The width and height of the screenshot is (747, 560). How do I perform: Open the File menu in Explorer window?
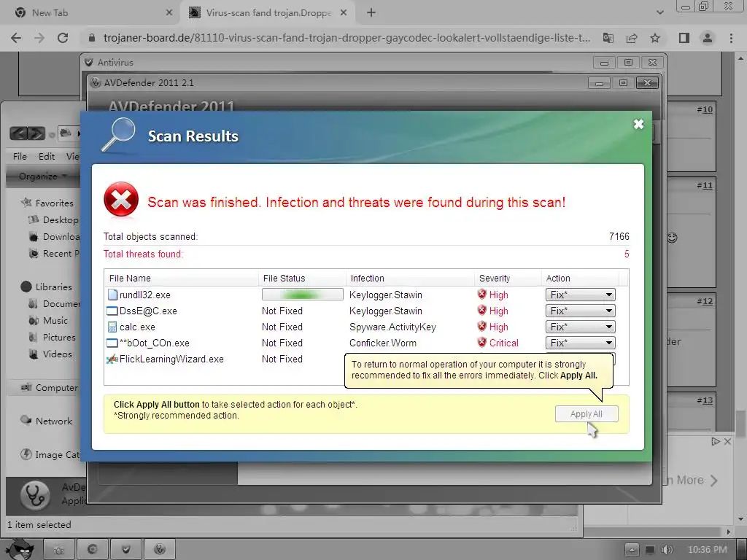tap(20, 156)
